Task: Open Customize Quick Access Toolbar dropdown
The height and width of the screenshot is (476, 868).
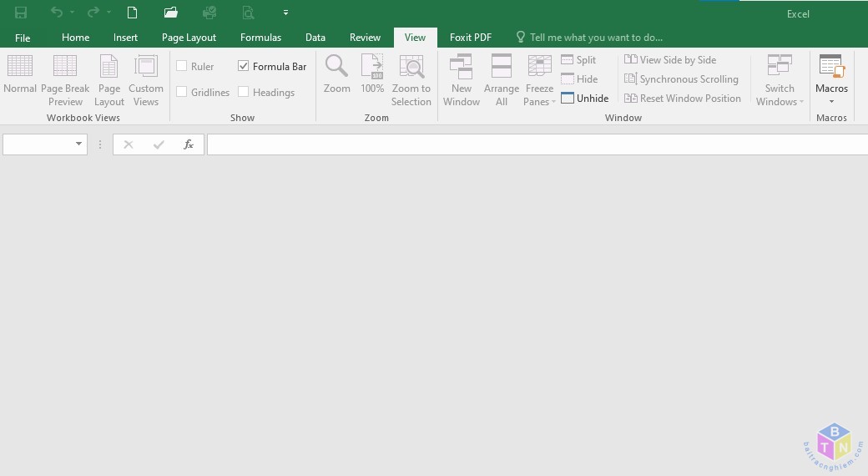Action: [x=285, y=13]
